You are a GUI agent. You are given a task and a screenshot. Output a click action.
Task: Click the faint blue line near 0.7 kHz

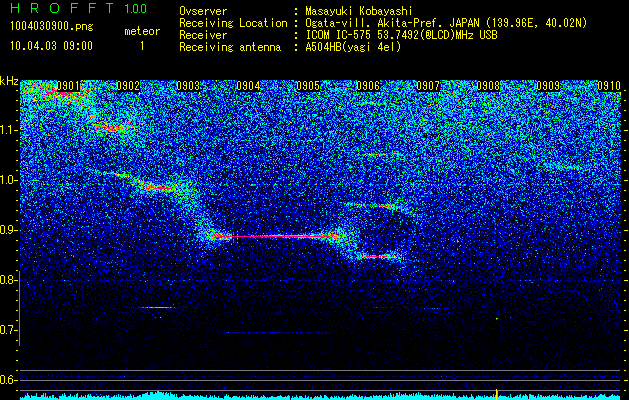(x=279, y=333)
